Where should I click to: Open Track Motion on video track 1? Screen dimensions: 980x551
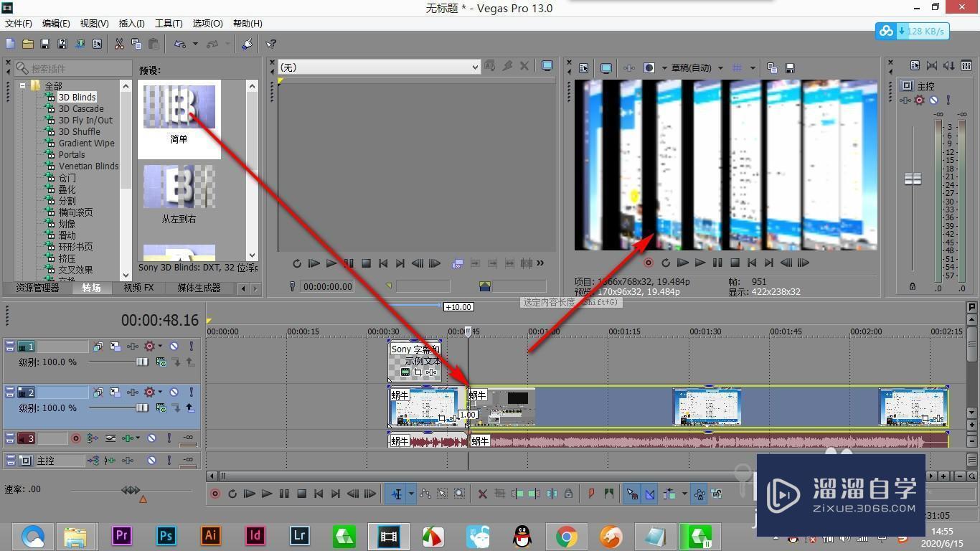pos(115,347)
